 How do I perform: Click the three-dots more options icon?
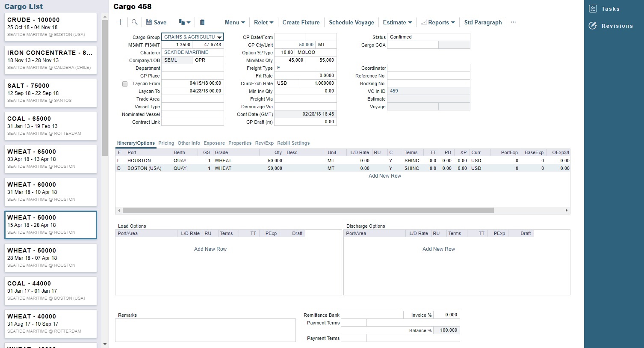click(513, 22)
